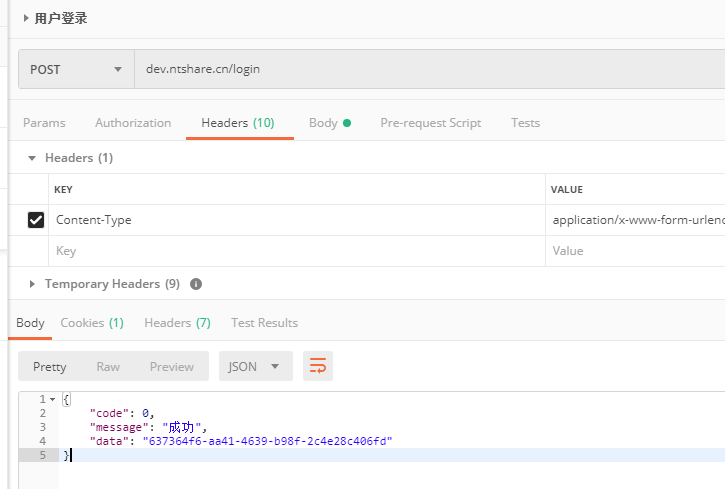The height and width of the screenshot is (489, 725).
Task: Open the response Headers (7) tab
Action: click(178, 323)
